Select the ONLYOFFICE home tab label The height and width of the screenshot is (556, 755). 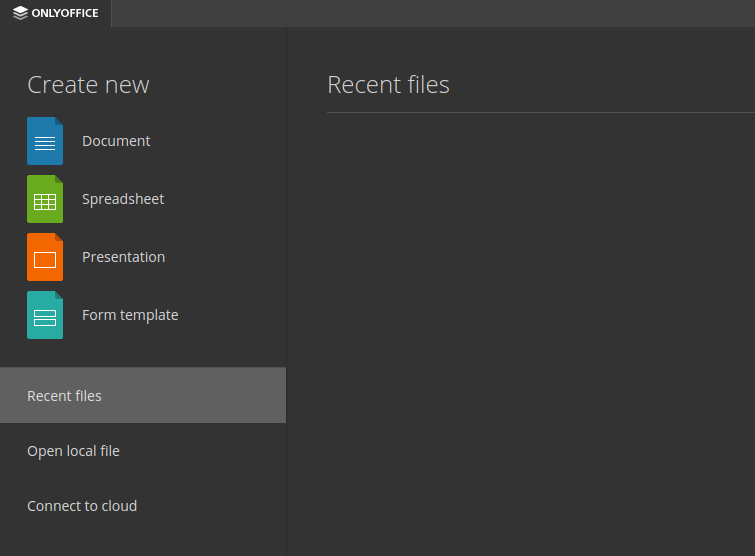[65, 13]
